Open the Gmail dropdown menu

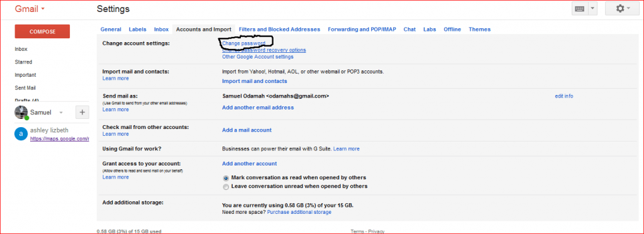[x=30, y=9]
